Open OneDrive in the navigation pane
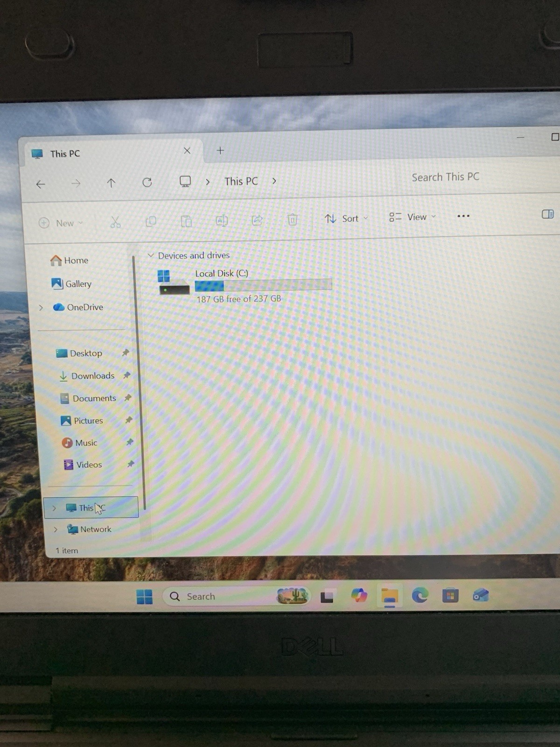This screenshot has height=747, width=560. click(78, 307)
